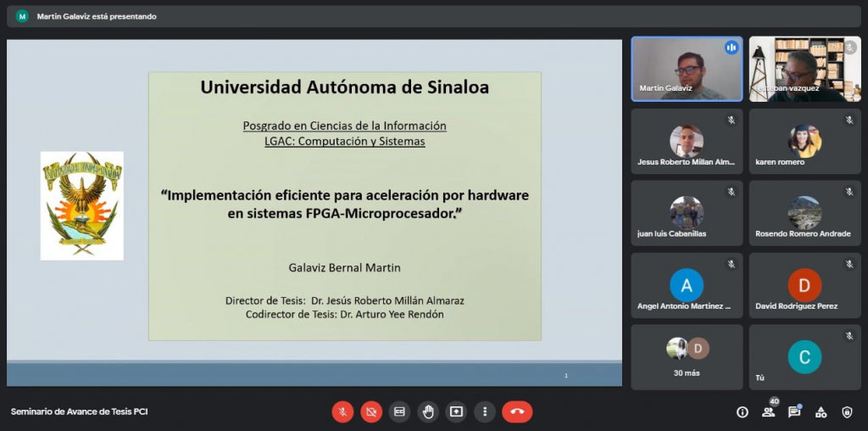Click the slide number 1
The image size is (868, 431).
(565, 376)
